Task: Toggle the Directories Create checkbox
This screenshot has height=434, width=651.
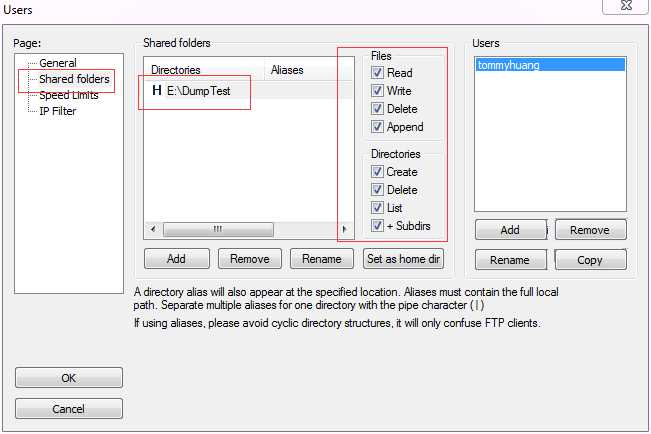Action: pos(377,172)
